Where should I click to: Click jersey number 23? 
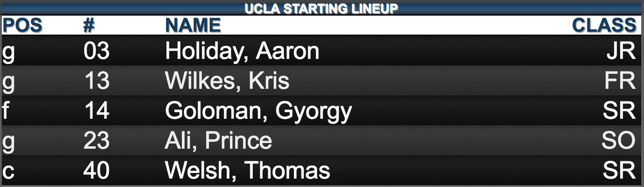point(96,140)
